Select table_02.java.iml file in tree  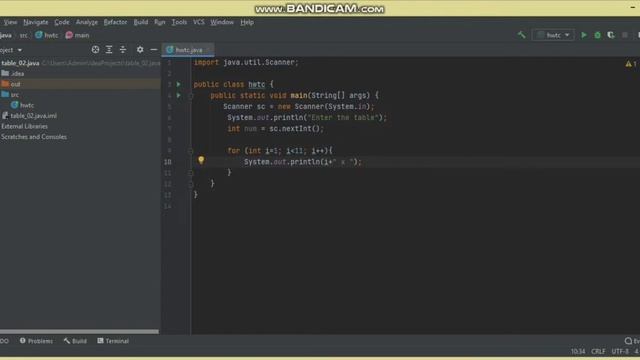tap(33, 116)
